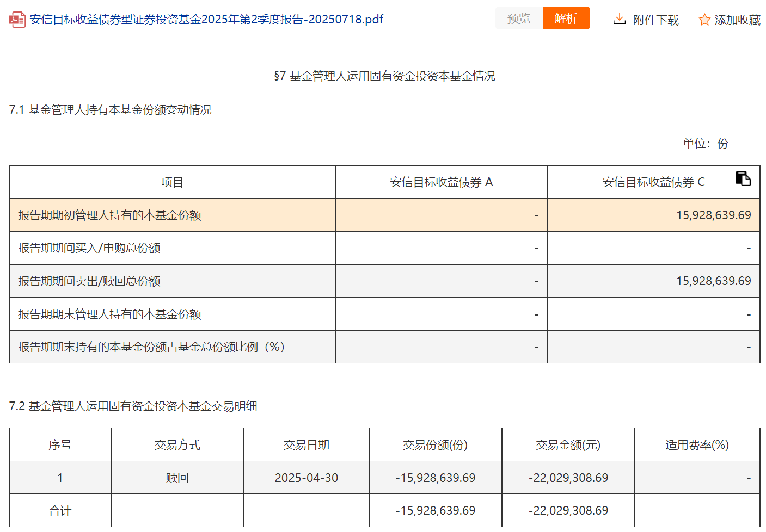Screen dimensions: 766x532
Task: Click the 报告期期间卖出/赎回总份额 row label
Action: pyautogui.click(x=89, y=281)
